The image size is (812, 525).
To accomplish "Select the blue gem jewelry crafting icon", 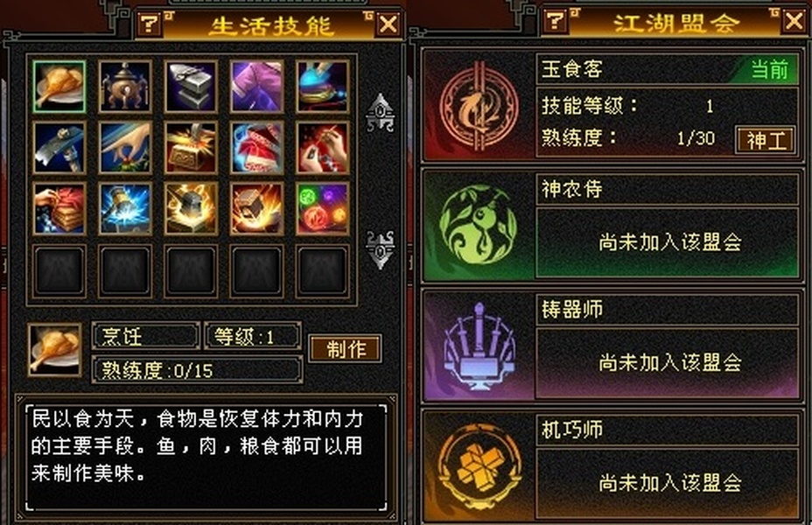I will [322, 87].
